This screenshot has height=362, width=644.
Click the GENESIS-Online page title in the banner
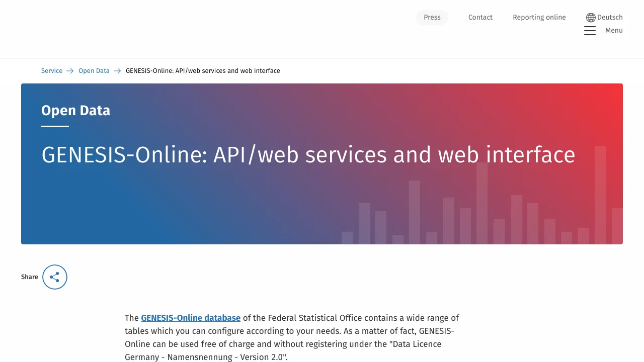coord(308,154)
